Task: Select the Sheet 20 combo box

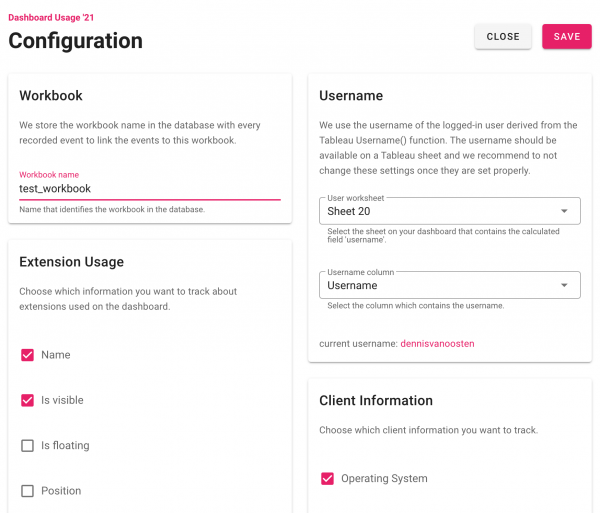Action: tap(450, 211)
